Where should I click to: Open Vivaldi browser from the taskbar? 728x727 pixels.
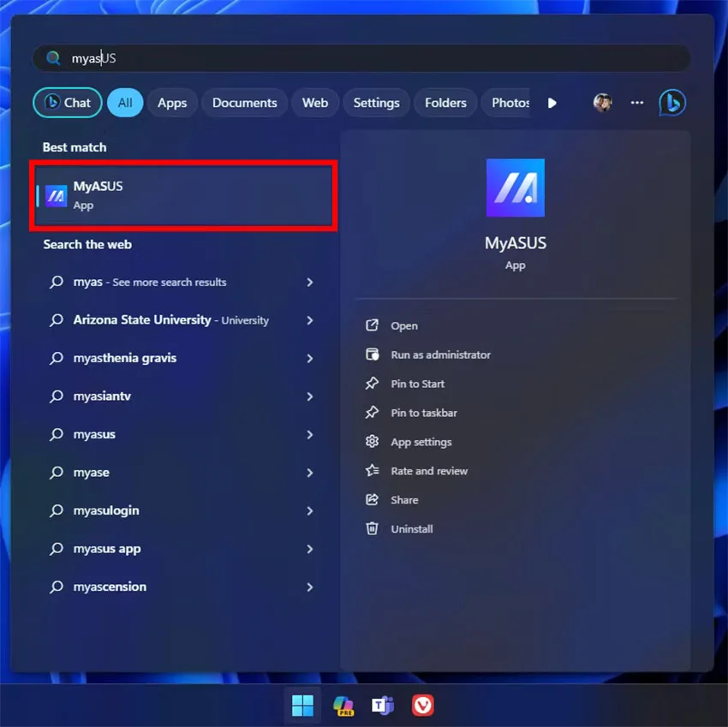coord(423,706)
